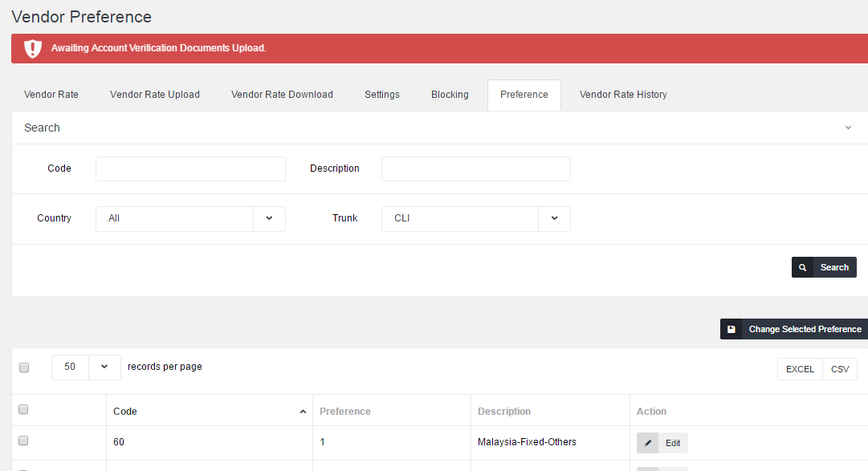Viewport: 868px width, 471px height.
Task: Open the Vendor Rate Upload tab
Action: 155,95
